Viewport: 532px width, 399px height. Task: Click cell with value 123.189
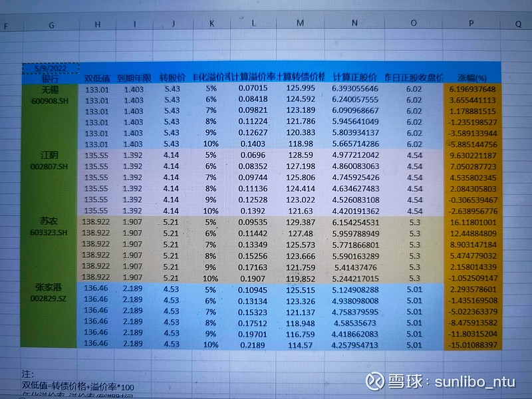pos(301,110)
